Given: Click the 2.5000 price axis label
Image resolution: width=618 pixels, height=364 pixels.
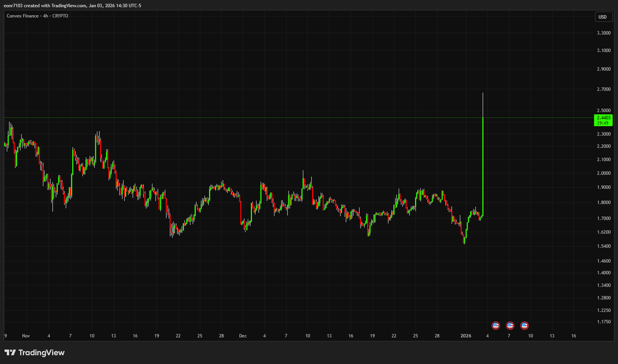Looking at the screenshot, I should 604,110.
